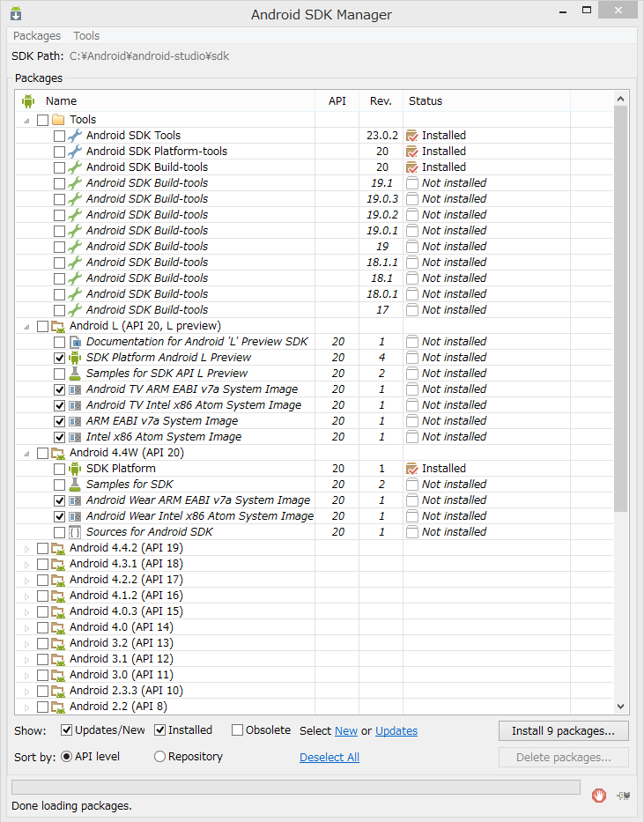Expand the Android 4.4.2 (API 19) group
The width and height of the screenshot is (644, 822).
26,550
